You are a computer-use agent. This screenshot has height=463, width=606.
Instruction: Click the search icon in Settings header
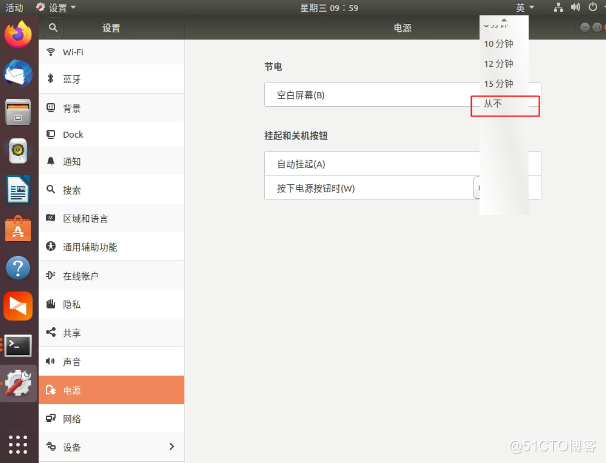pos(53,27)
